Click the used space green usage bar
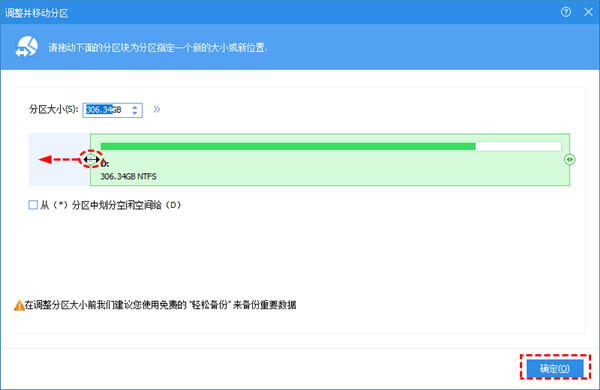This screenshot has height=390, width=600. coord(288,146)
